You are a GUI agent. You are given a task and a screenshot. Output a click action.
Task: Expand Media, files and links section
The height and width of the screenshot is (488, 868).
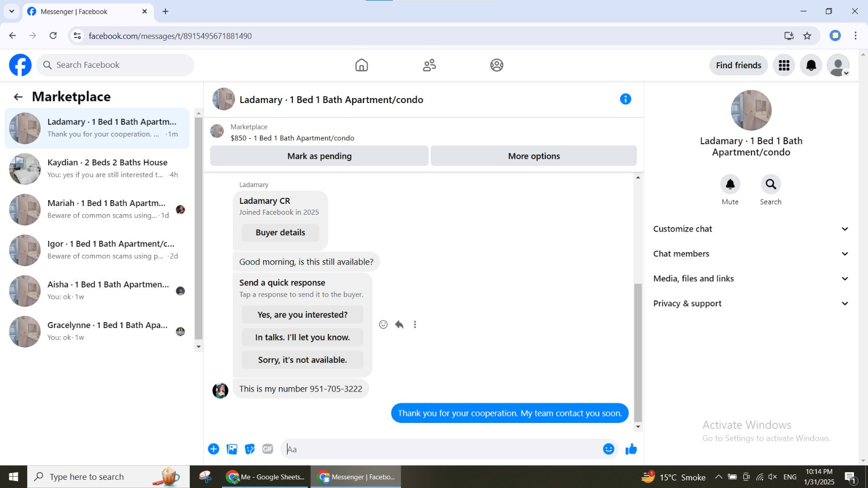[751, 279]
